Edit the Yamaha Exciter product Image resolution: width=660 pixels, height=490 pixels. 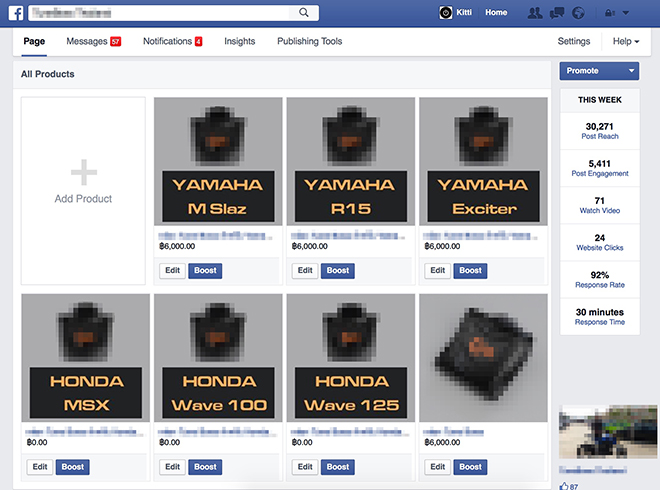click(x=437, y=271)
